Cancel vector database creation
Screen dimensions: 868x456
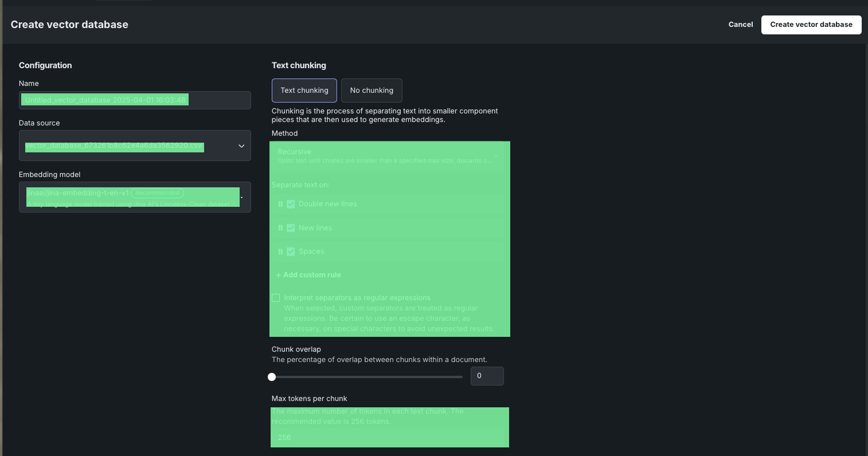[x=740, y=25]
